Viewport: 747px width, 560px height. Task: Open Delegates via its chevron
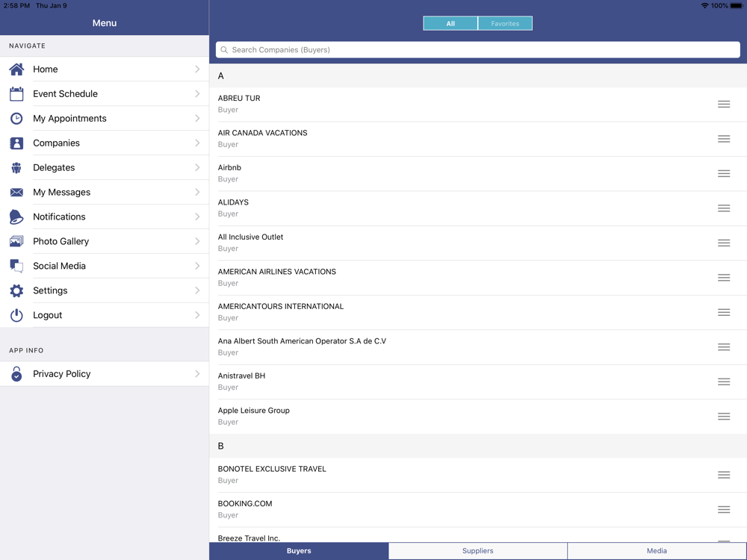[197, 167]
